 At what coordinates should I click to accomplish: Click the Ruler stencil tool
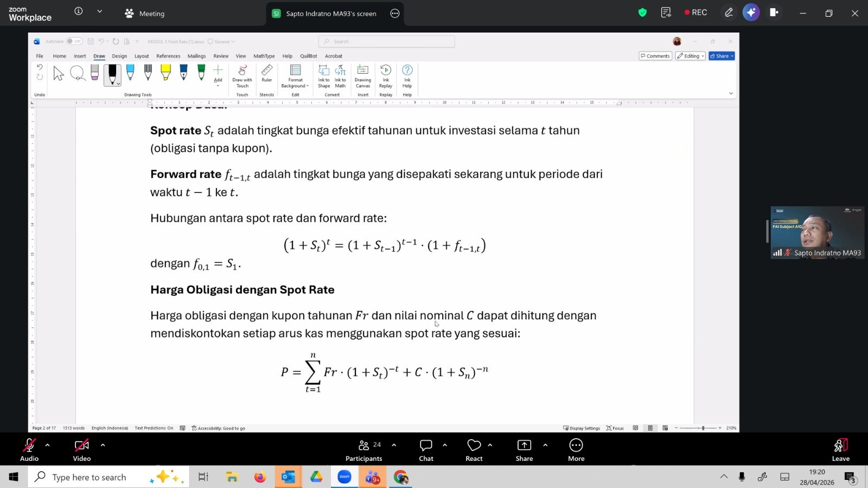267,74
